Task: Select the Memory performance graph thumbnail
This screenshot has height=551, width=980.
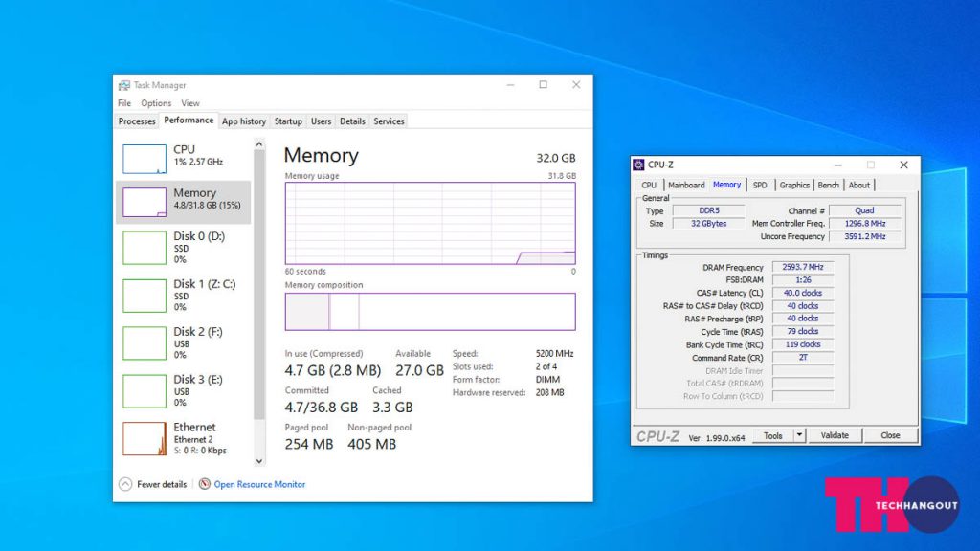Action: pyautogui.click(x=145, y=202)
